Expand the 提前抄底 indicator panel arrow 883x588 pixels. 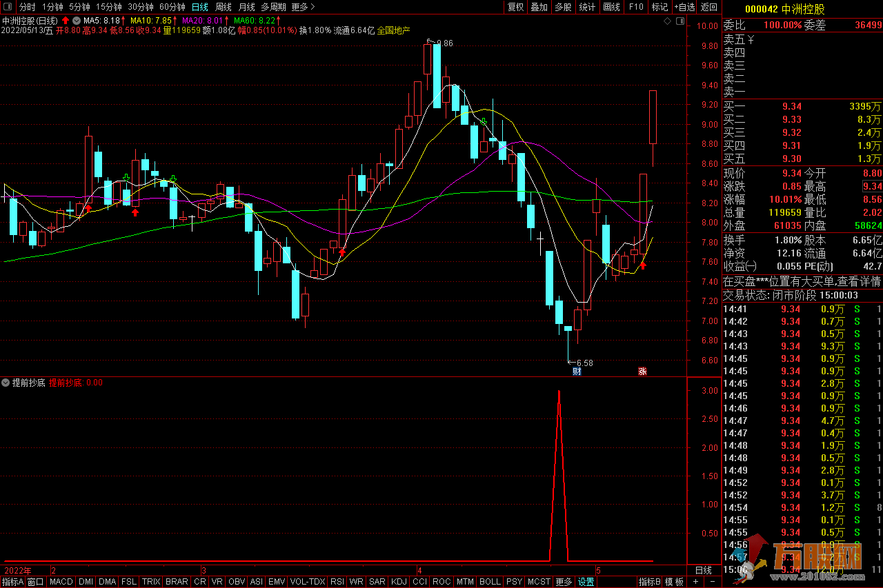(6, 383)
